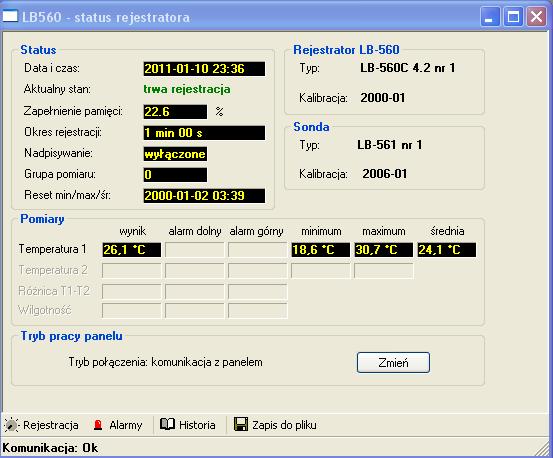
Task: Click the green 'trwa rejestracja' status text
Action: click(187, 90)
